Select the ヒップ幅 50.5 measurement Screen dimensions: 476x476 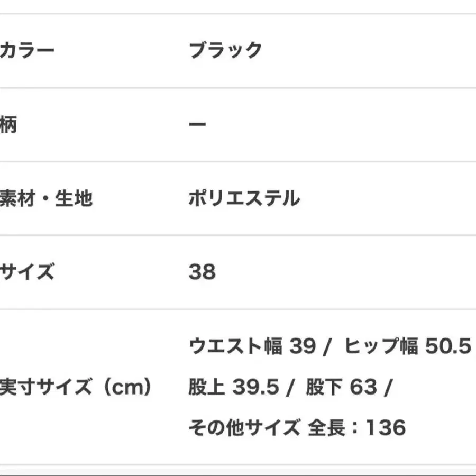coord(407,346)
